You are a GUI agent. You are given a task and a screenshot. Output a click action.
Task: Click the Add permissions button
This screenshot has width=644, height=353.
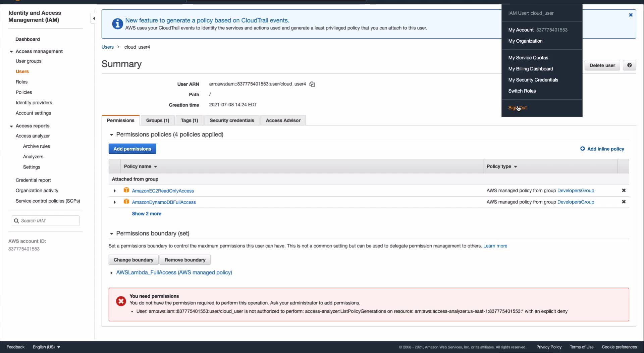point(132,149)
